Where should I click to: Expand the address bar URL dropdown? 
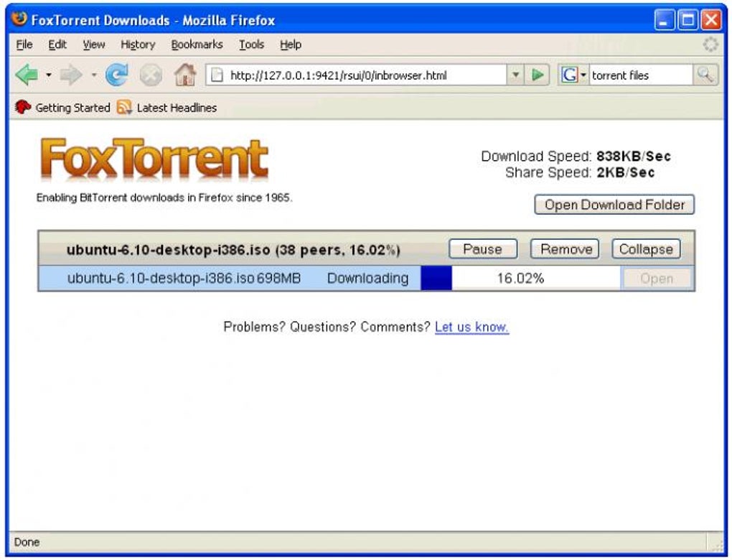click(x=515, y=75)
